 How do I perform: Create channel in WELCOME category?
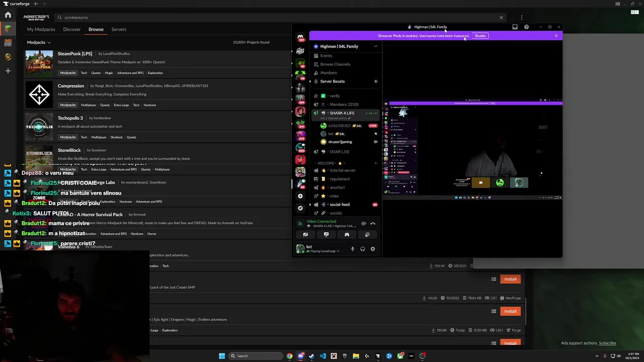(375, 163)
